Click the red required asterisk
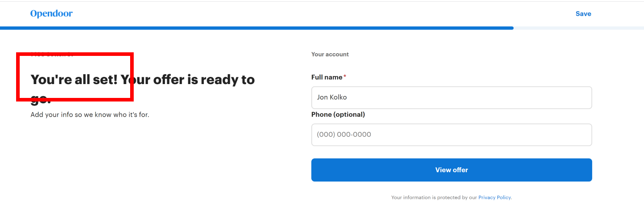The width and height of the screenshot is (644, 203). coord(345,76)
